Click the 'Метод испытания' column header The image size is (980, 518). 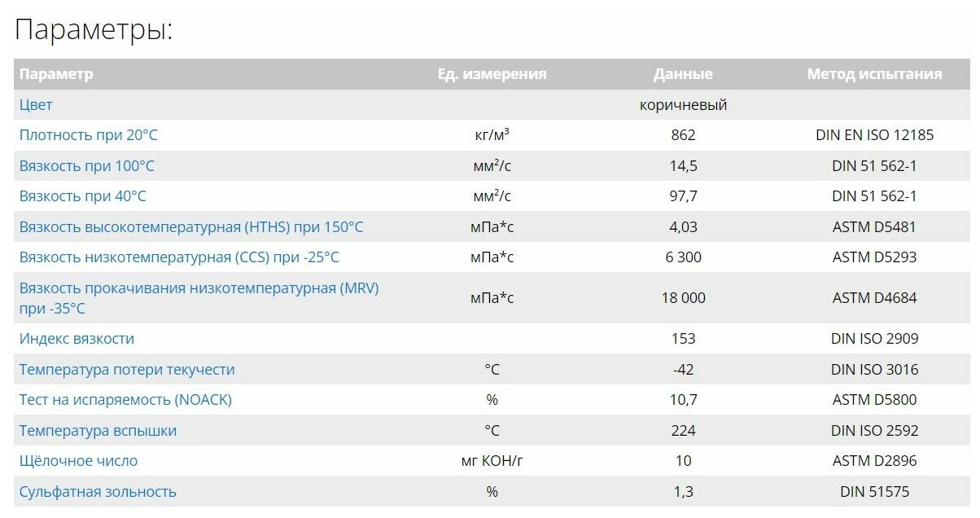pyautogui.click(x=874, y=74)
